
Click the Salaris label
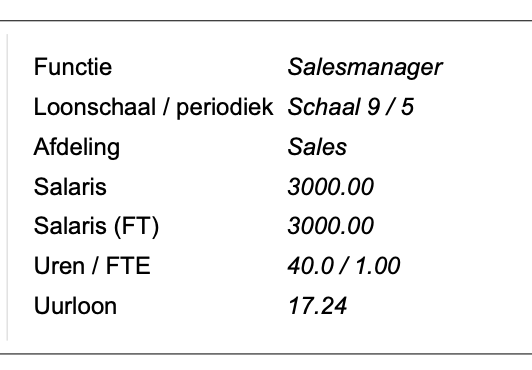coord(70,187)
